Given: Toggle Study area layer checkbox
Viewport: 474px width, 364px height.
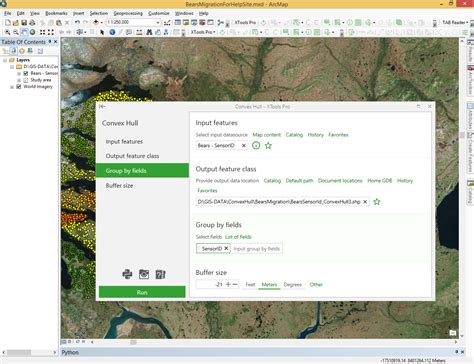Looking at the screenshot, I should pos(26,80).
